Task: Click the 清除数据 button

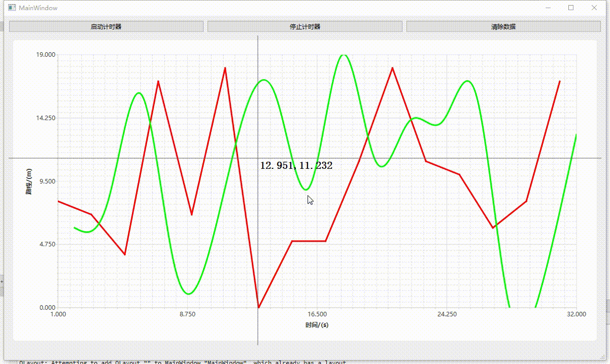Action: point(503,26)
